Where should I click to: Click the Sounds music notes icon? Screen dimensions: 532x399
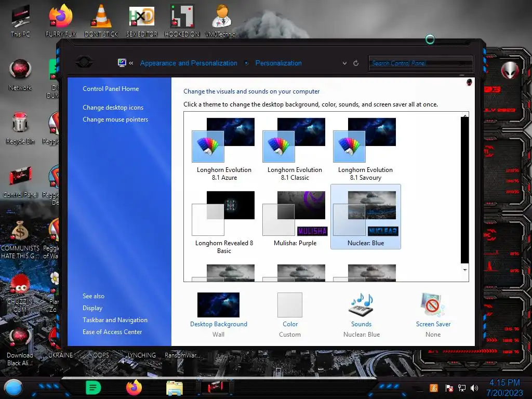361,304
